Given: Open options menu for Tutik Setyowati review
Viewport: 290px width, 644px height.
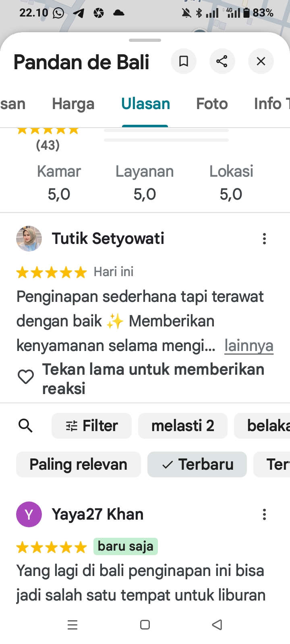Looking at the screenshot, I should click(264, 239).
